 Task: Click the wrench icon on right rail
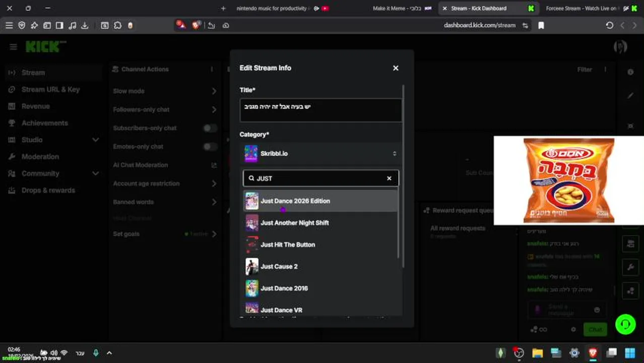click(630, 267)
